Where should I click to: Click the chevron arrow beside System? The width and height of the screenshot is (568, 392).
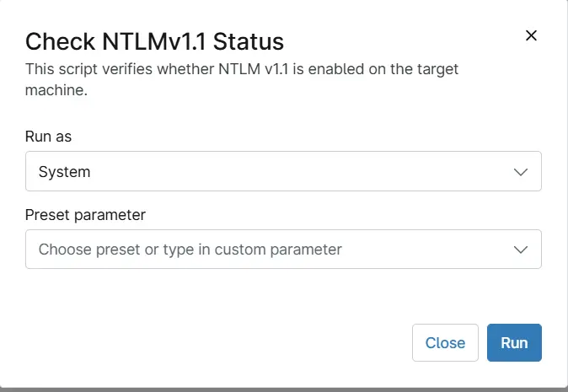(x=522, y=172)
